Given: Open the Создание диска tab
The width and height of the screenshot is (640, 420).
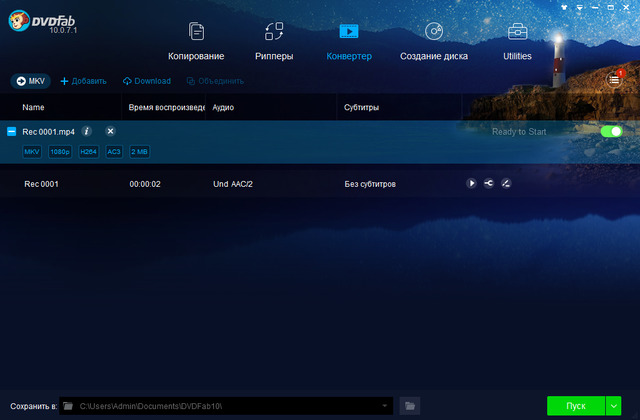Looking at the screenshot, I should 434,41.
